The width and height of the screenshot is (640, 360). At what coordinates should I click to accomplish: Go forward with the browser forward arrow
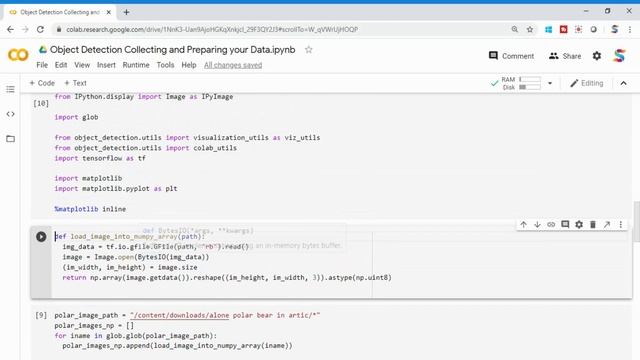25,29
